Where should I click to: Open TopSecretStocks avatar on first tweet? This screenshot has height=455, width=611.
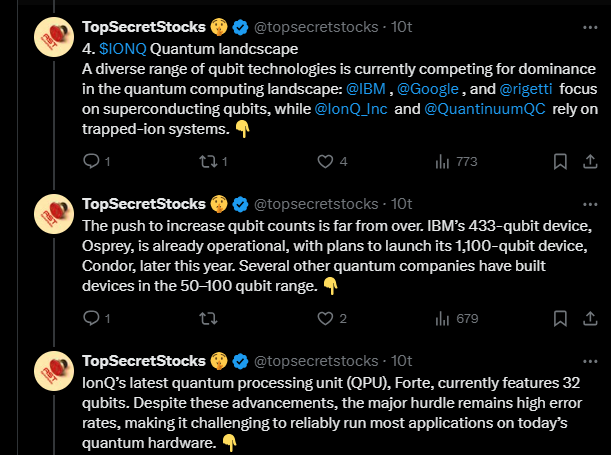pyautogui.click(x=54, y=37)
